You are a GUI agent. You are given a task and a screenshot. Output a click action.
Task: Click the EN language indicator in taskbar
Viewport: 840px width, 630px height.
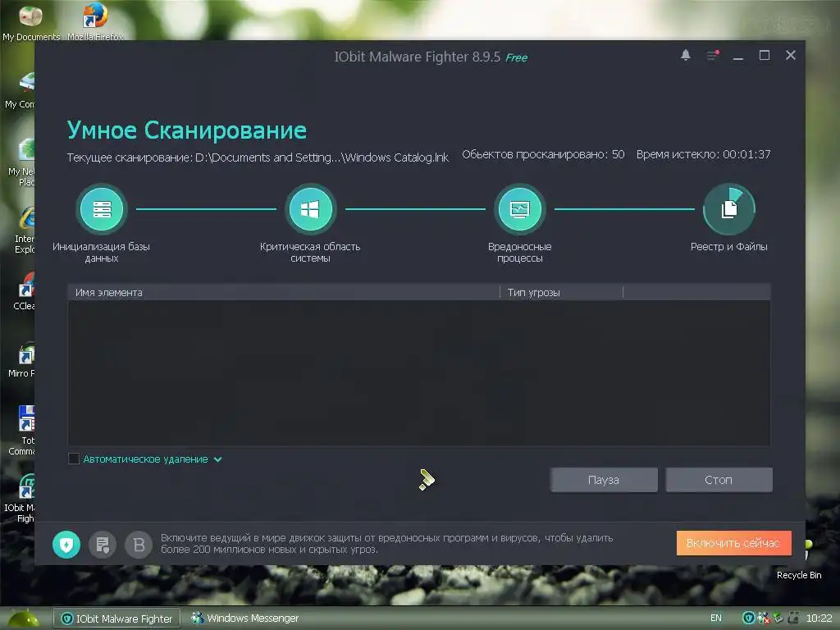pos(715,619)
